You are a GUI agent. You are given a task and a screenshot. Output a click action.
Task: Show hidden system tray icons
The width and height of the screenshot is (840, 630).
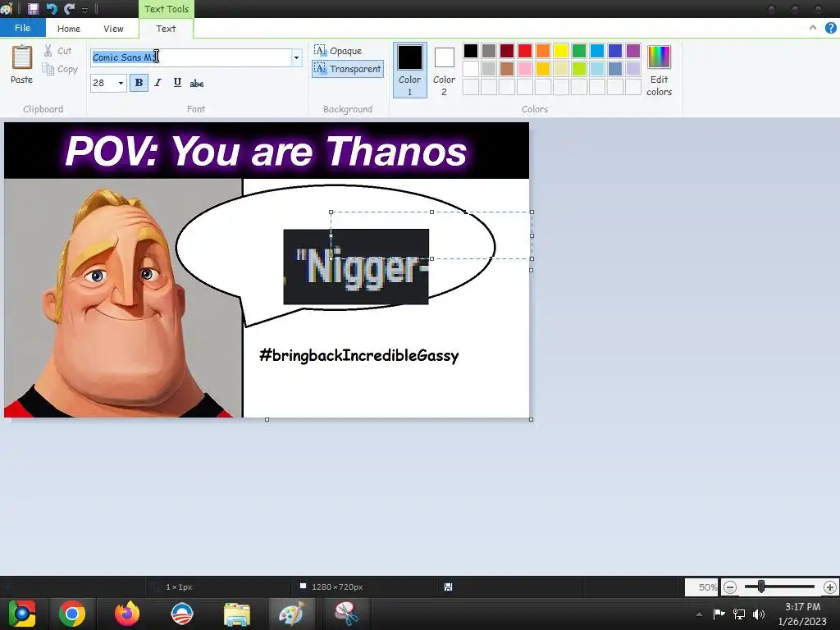699,614
